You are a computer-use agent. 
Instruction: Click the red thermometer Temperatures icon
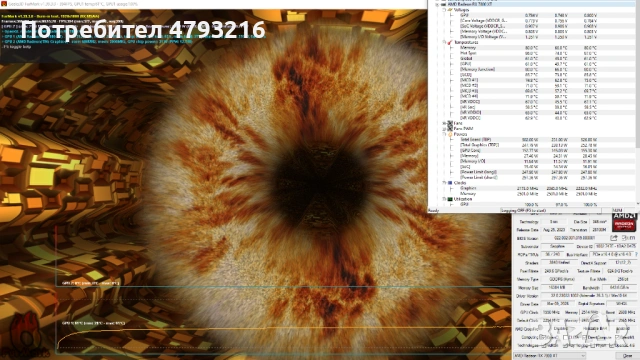tap(450, 42)
